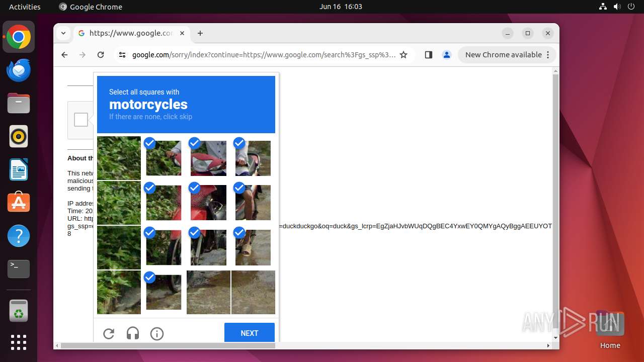Open the Google Chrome app menu in the top bar
Image resolution: width=644 pixels, height=362 pixels.
point(91,7)
